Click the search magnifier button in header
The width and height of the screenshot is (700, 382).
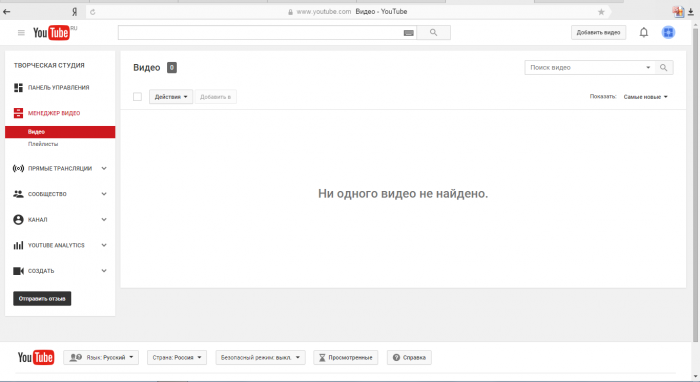click(x=433, y=33)
